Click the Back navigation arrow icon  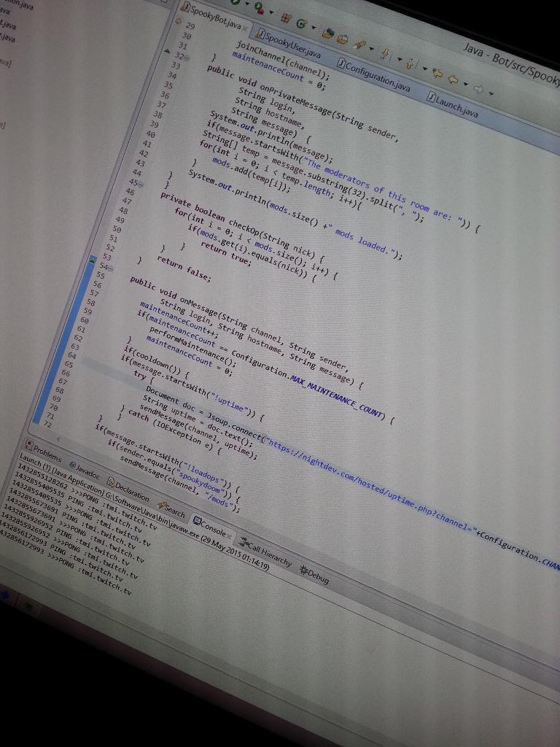(454, 79)
